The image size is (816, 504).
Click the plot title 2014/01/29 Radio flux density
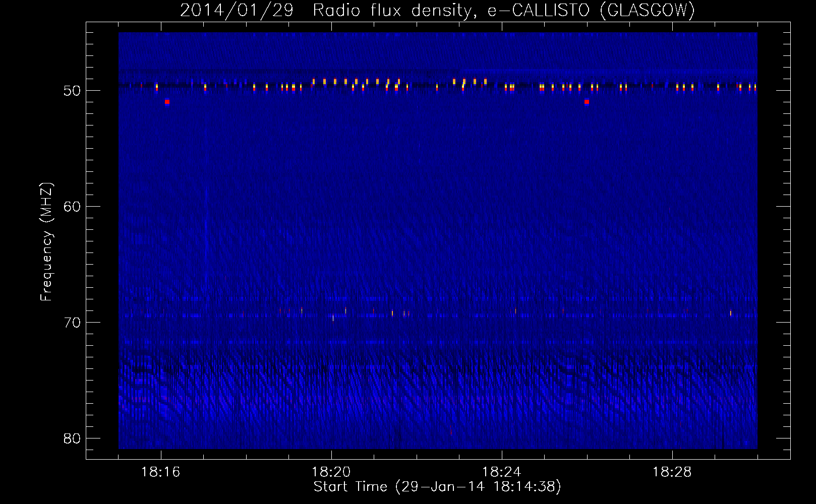click(437, 10)
